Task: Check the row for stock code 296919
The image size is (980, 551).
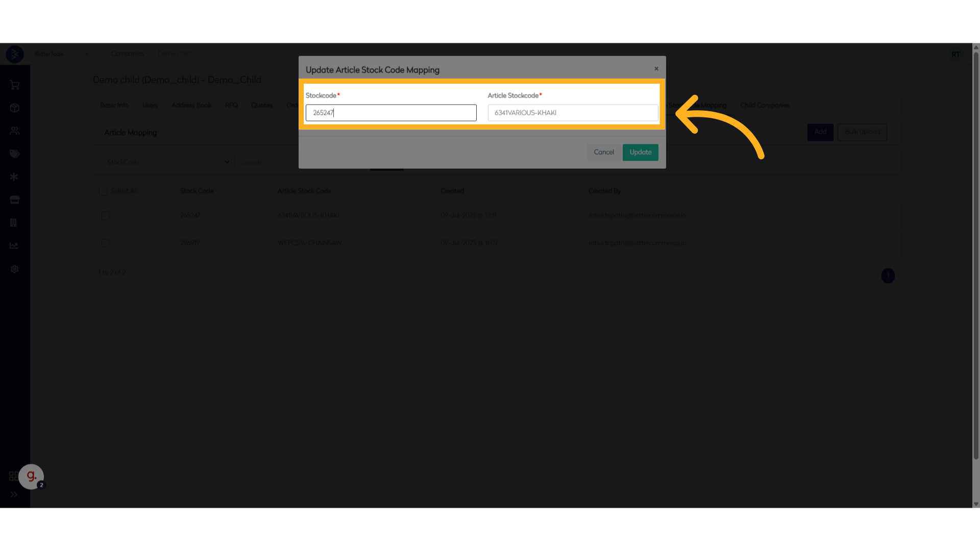Action: point(106,243)
